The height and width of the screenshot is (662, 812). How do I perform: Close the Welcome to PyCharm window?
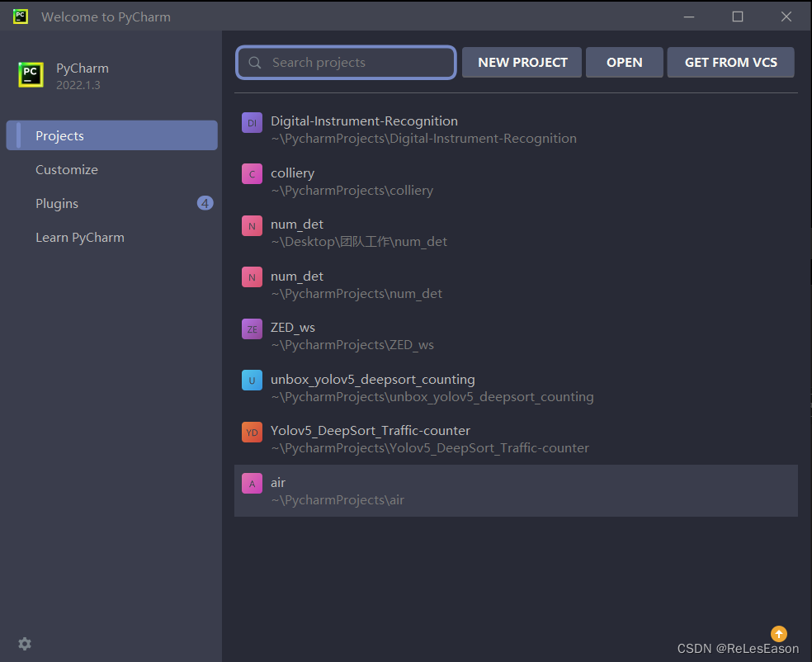click(786, 17)
